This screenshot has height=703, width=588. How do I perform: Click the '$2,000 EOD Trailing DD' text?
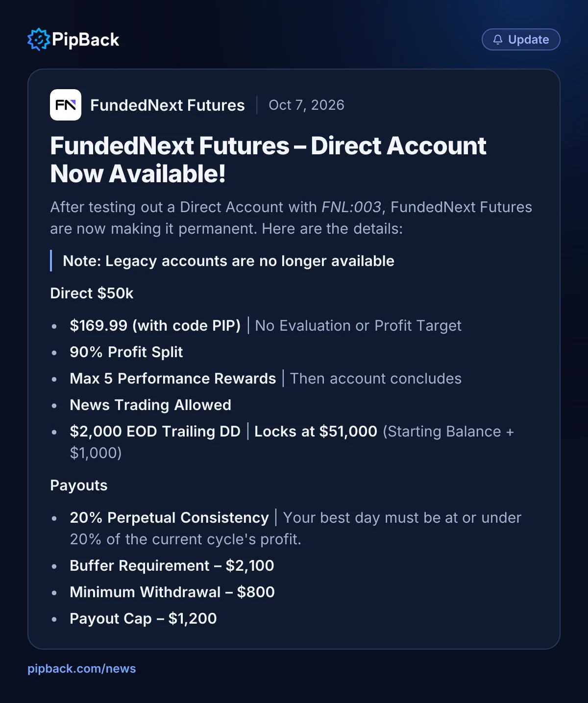click(x=155, y=432)
